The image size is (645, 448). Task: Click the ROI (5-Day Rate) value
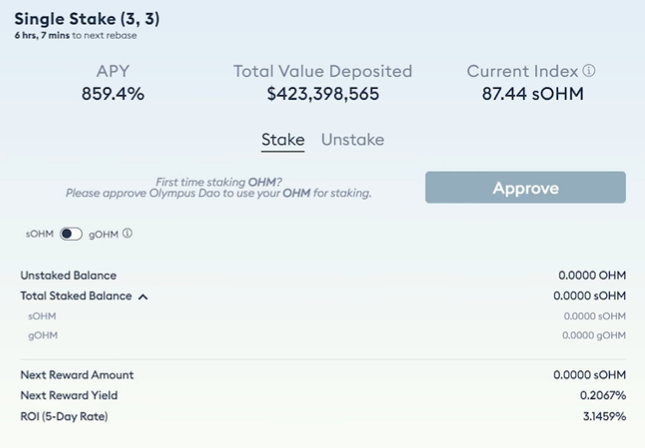click(604, 416)
